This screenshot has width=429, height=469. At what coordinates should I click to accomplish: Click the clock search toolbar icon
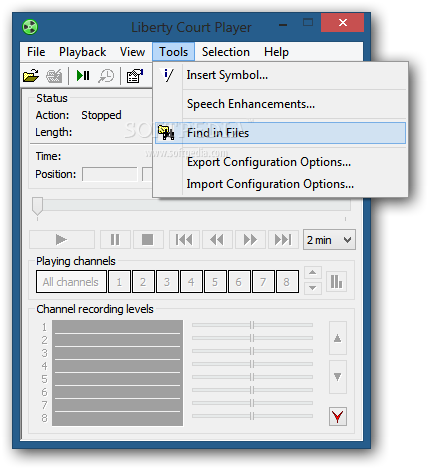click(x=106, y=76)
